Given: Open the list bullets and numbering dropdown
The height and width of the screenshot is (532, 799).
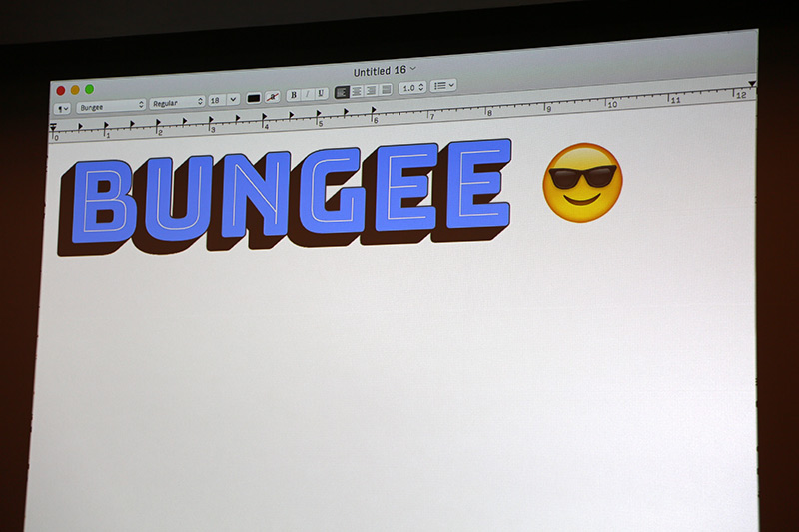Looking at the screenshot, I should 443,85.
